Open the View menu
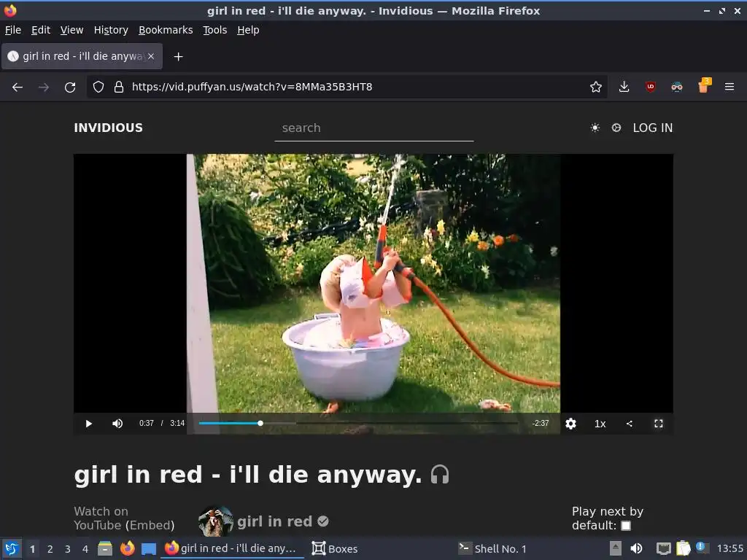The height and width of the screenshot is (560, 747). pos(71,30)
